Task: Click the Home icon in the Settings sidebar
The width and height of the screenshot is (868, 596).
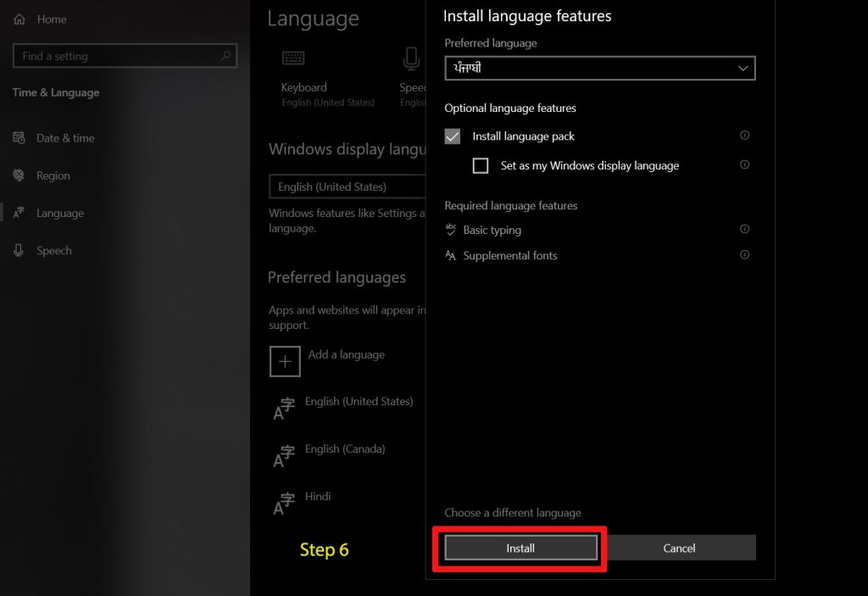Action: pos(19,19)
